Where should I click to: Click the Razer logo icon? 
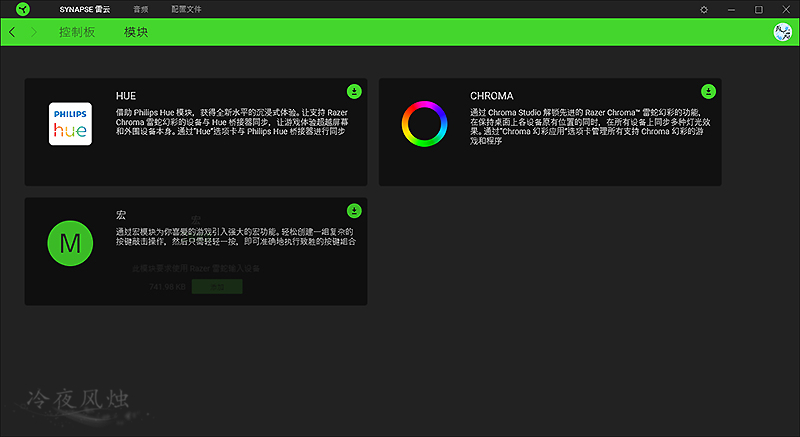(23, 9)
